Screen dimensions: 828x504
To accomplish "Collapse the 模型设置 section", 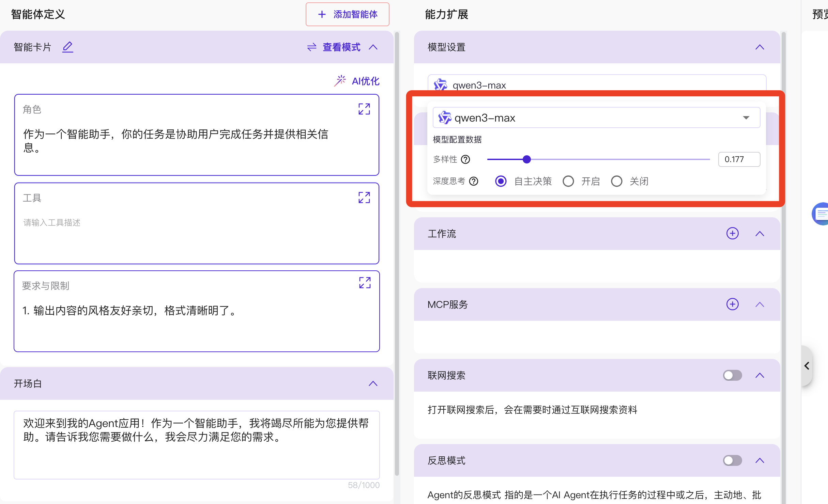I will [760, 47].
